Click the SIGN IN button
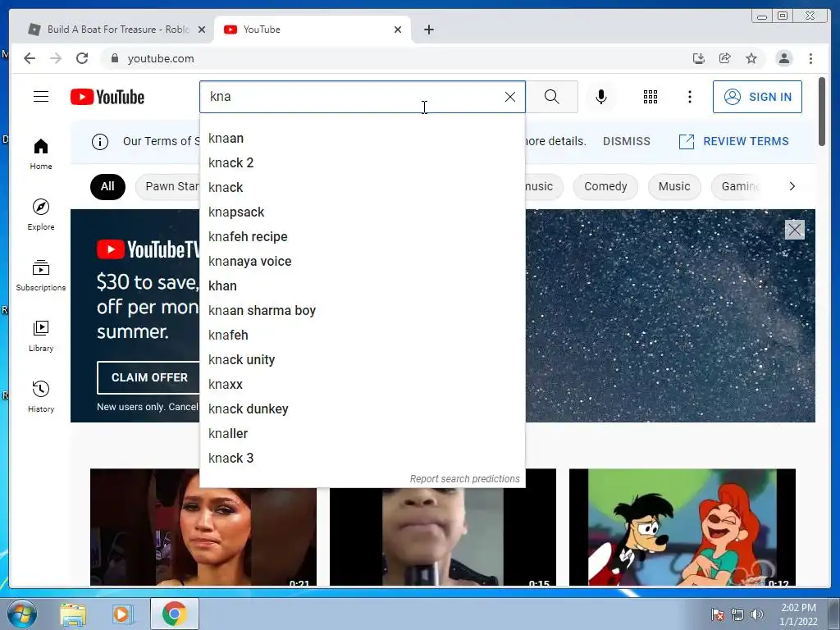The height and width of the screenshot is (630, 840). (757, 97)
